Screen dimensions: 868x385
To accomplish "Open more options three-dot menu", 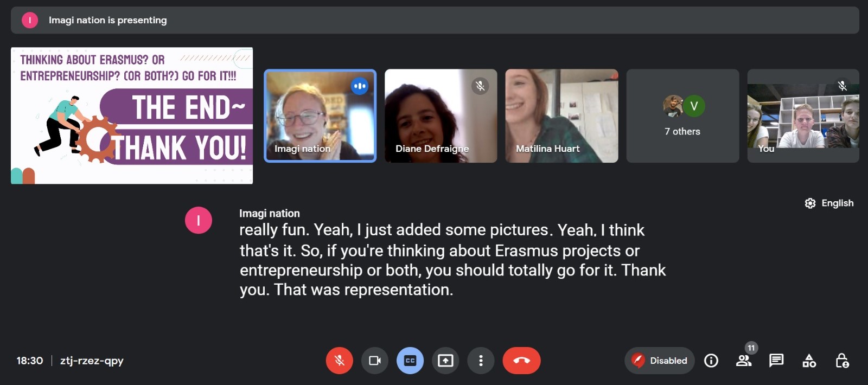I will coord(481,361).
